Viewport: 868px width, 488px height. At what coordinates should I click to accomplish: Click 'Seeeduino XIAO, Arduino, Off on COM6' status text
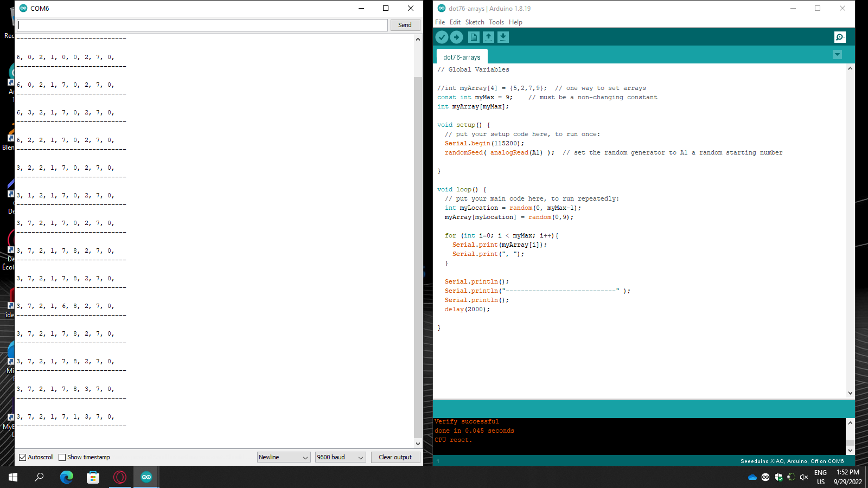792,461
